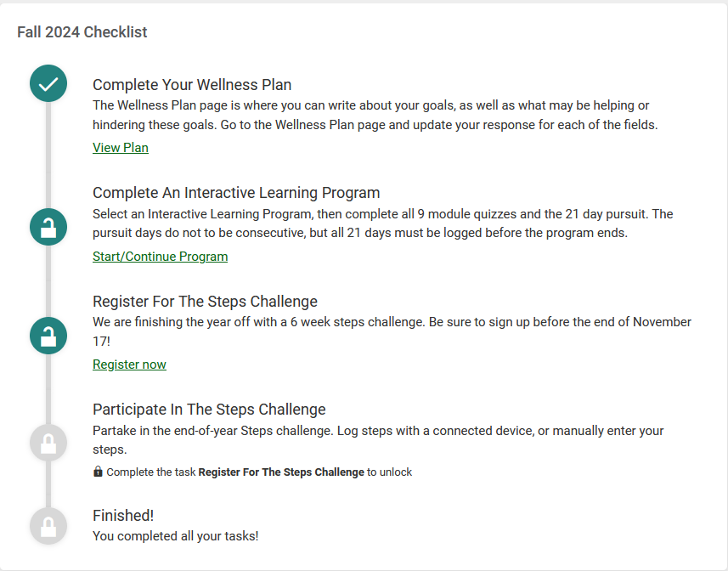Follow the Register now link
Image resolution: width=728 pixels, height=571 pixels.
point(129,365)
